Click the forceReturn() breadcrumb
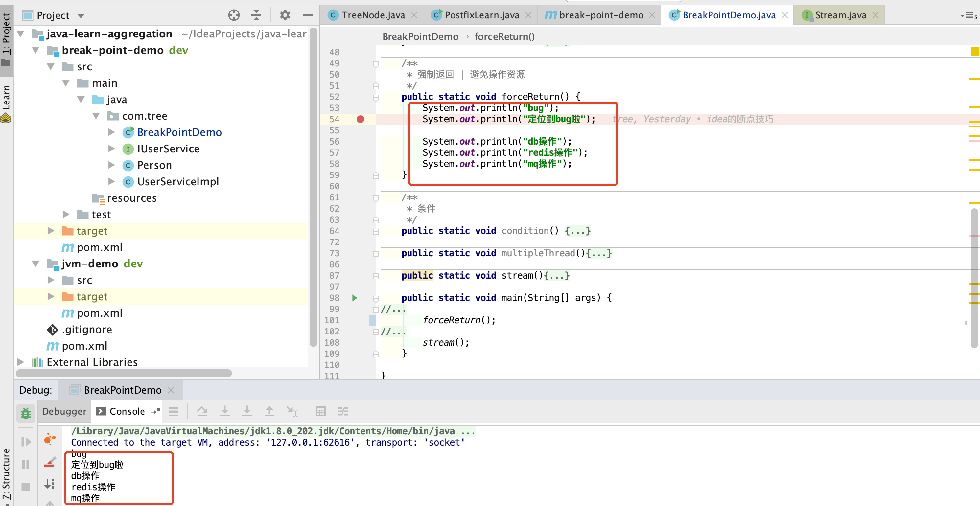Viewport: 980px width, 506px height. 504,36
